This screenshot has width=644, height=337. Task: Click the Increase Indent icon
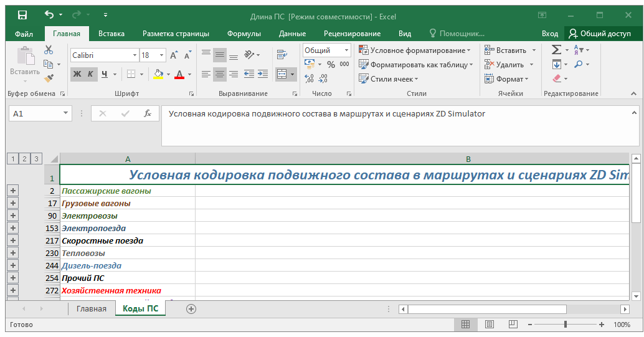pos(262,74)
